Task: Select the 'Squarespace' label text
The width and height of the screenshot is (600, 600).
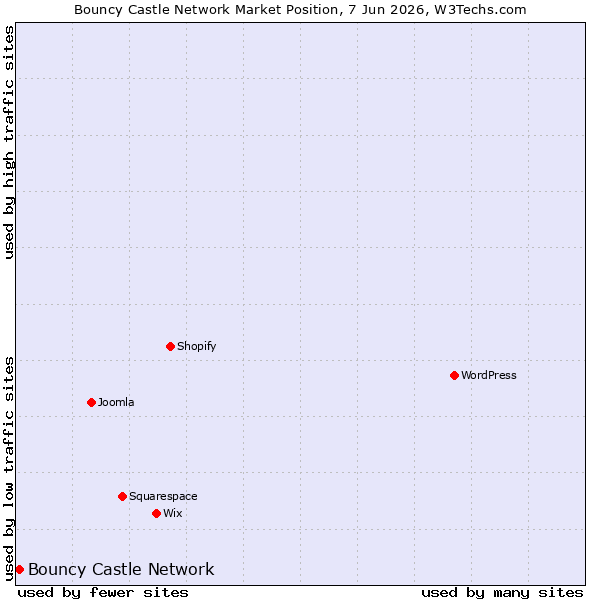Action: pyautogui.click(x=163, y=496)
